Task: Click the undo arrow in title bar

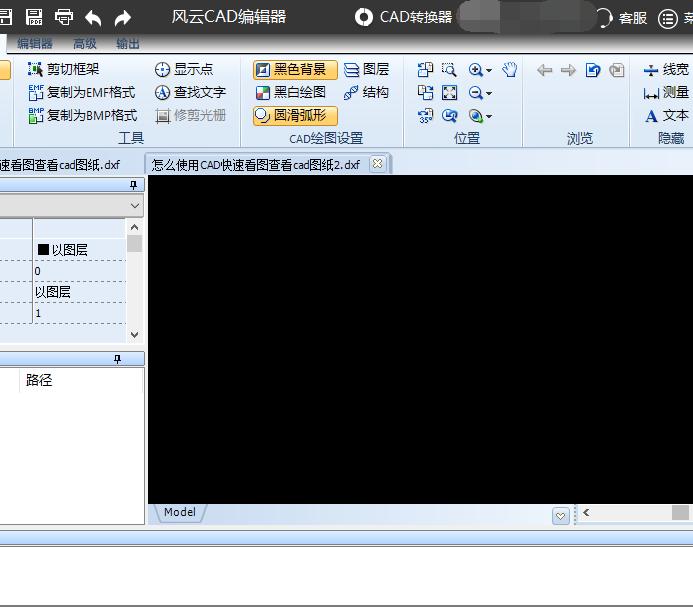Action: point(93,17)
